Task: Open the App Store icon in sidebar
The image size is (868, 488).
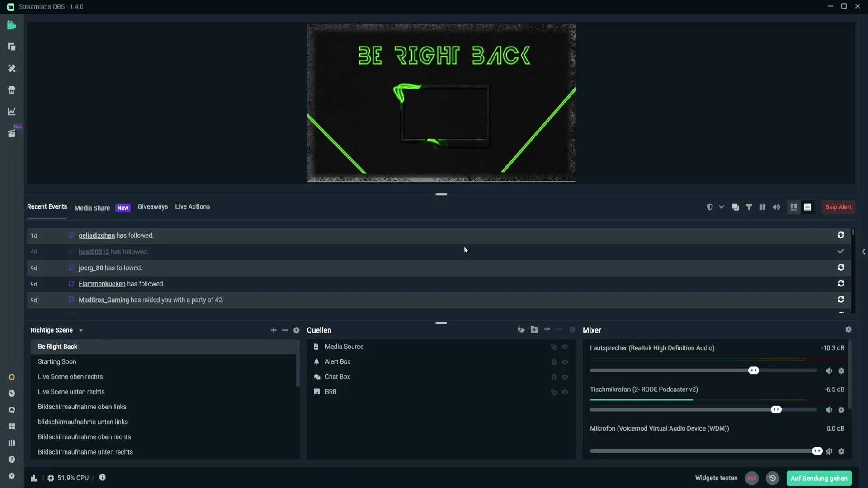Action: [x=12, y=90]
